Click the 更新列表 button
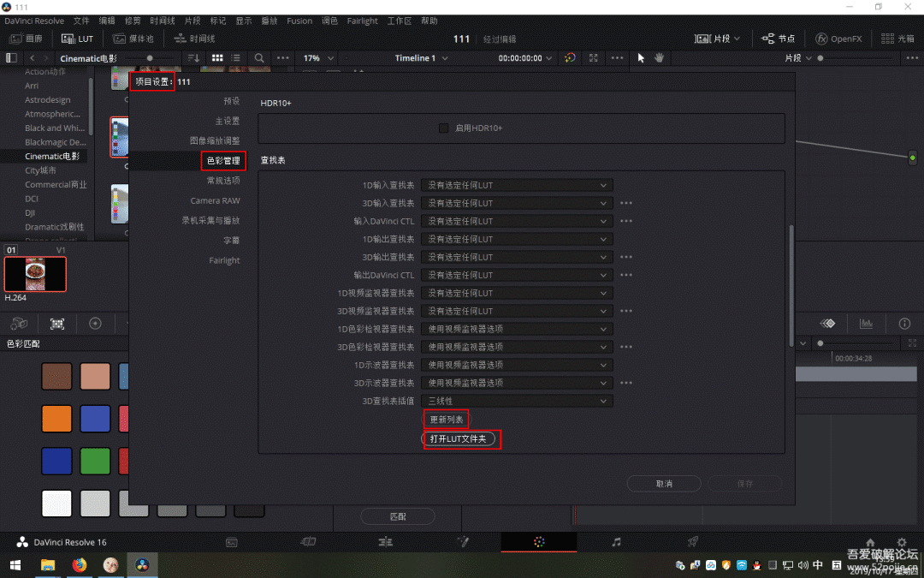Viewport: 924px width, 578px height. click(x=446, y=420)
